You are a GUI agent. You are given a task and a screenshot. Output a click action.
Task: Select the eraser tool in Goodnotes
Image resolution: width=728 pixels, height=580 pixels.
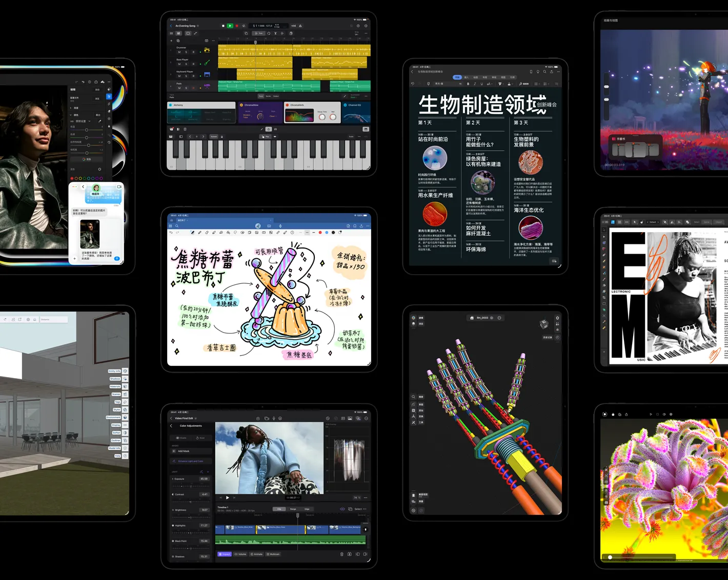[x=207, y=233]
